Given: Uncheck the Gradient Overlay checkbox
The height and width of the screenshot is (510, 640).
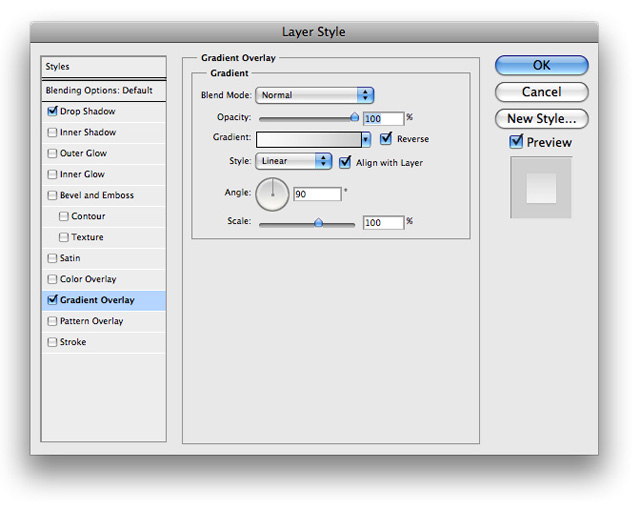Looking at the screenshot, I should (52, 300).
